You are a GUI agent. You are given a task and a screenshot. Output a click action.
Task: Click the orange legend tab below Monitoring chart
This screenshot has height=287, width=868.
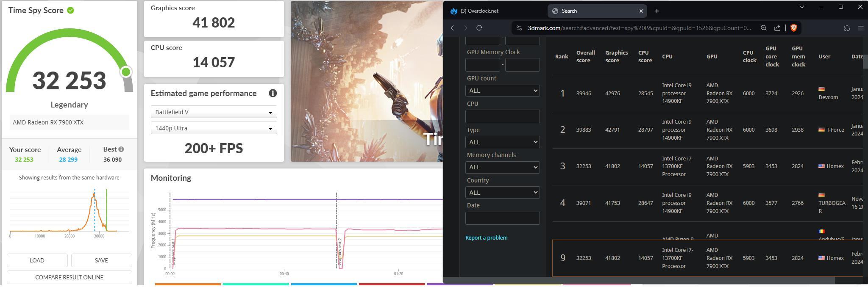[188, 284]
